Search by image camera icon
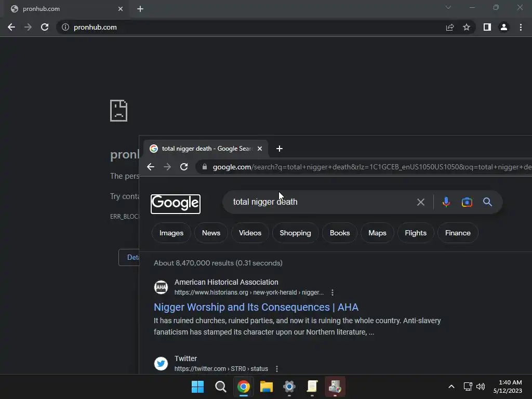532x399 pixels. point(467,202)
